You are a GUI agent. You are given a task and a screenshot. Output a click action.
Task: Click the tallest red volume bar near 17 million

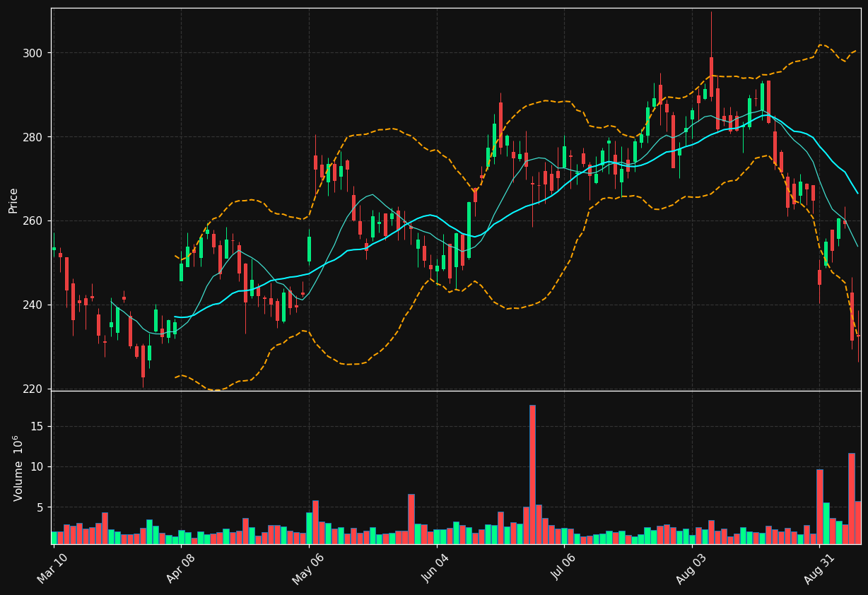532,474
